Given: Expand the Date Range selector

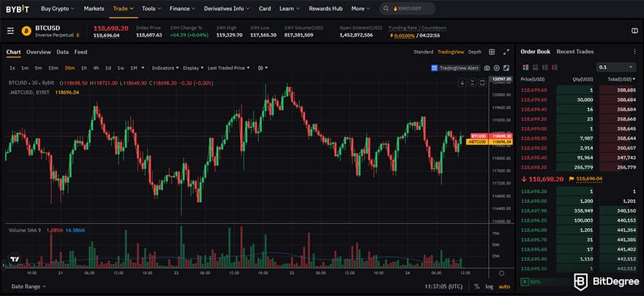Looking at the screenshot, I should coord(29,286).
